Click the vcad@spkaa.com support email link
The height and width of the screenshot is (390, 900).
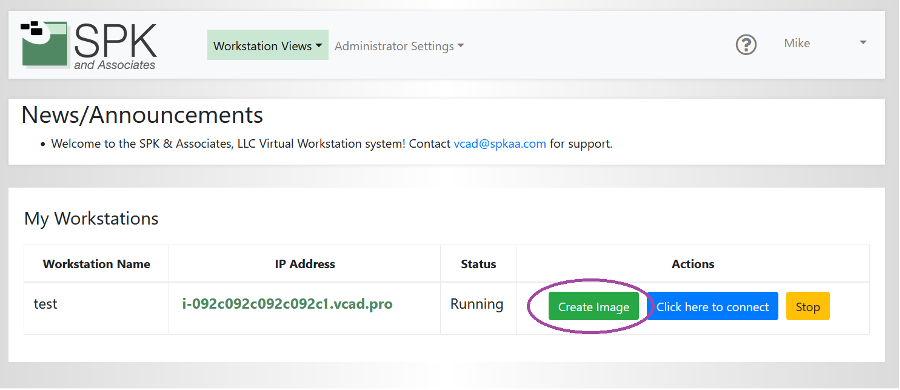pos(499,144)
